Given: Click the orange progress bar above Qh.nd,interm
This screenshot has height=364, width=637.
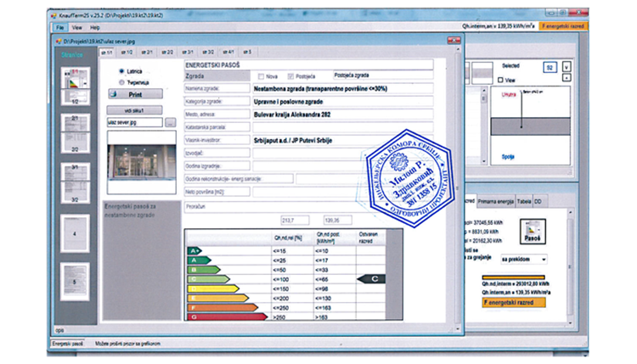Looking at the screenshot, I should pyautogui.click(x=514, y=277).
